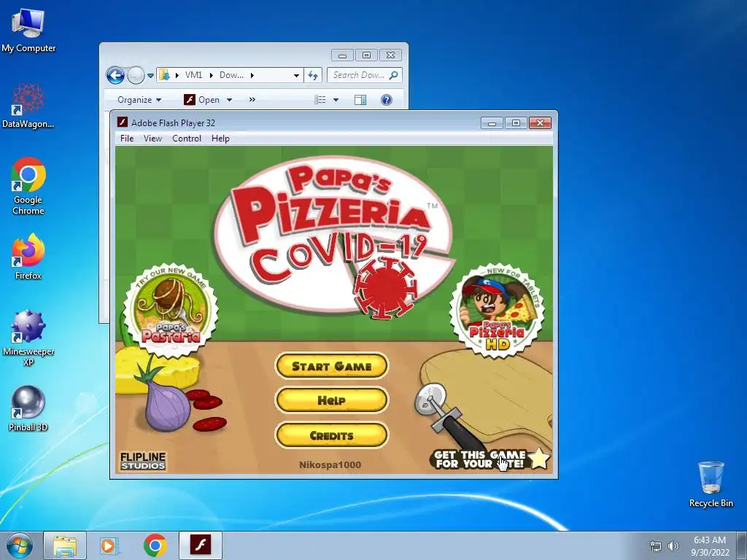Image resolution: width=747 pixels, height=560 pixels.
Task: Launch Google Chrome from the desktop
Action: pyautogui.click(x=28, y=186)
